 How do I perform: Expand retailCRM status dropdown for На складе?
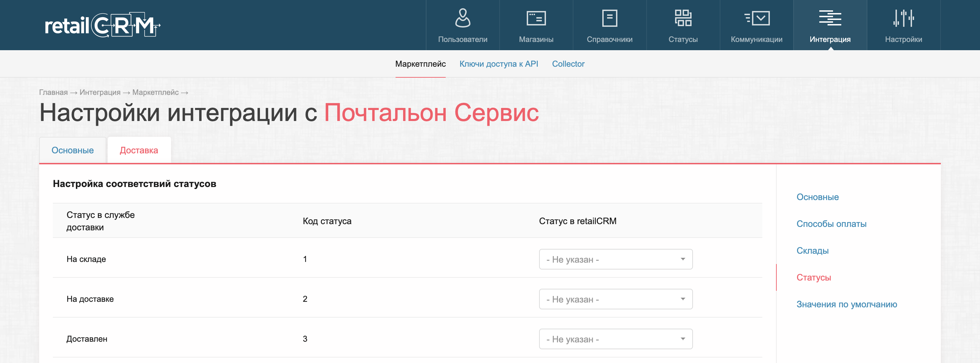point(616,259)
